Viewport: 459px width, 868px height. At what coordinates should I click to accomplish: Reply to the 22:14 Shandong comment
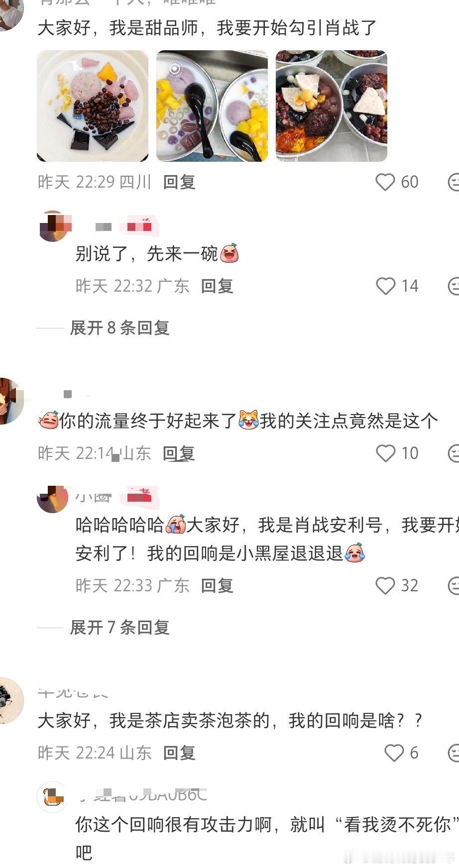click(x=179, y=453)
